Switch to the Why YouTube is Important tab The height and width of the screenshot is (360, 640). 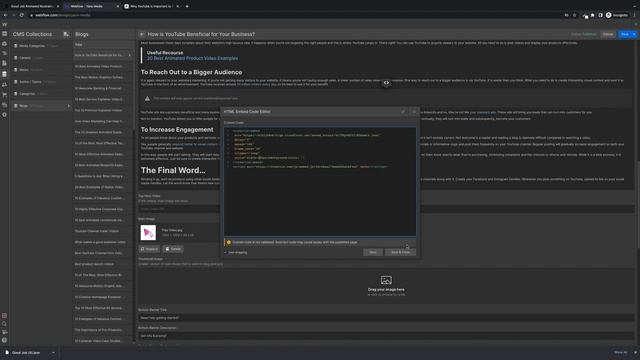coord(151,6)
